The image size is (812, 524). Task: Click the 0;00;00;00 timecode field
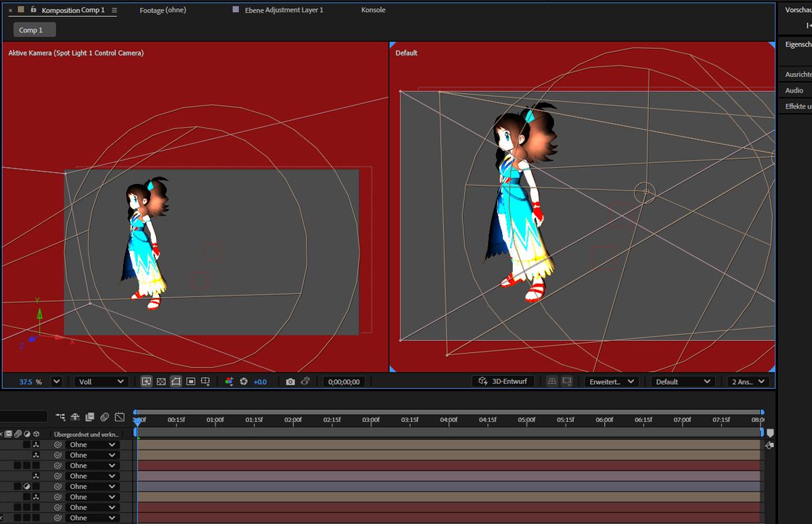[344, 382]
